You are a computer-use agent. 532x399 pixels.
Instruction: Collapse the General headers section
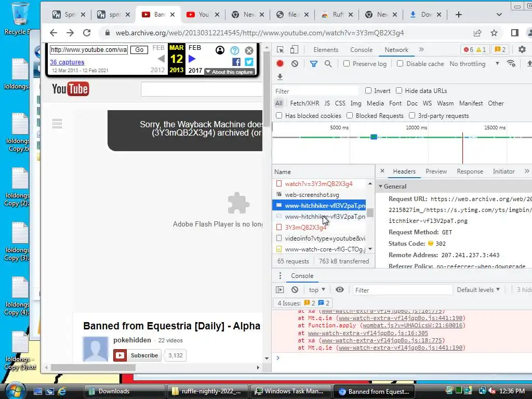pos(381,187)
